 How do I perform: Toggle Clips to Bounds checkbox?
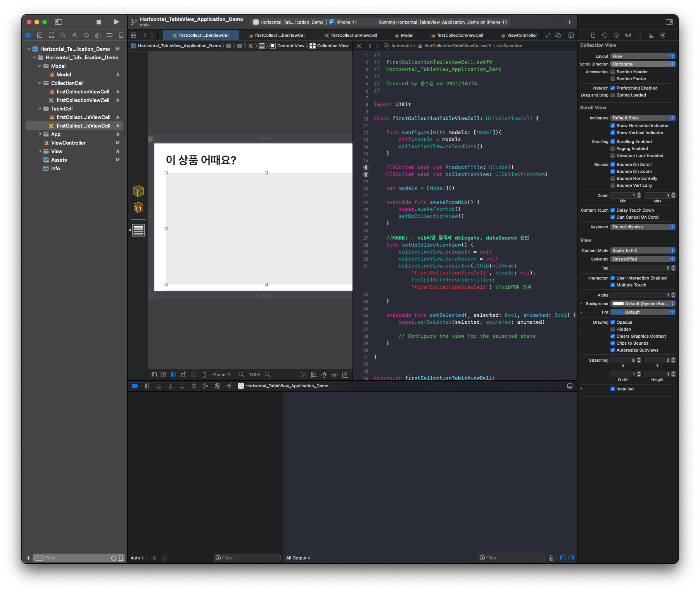pyautogui.click(x=613, y=343)
